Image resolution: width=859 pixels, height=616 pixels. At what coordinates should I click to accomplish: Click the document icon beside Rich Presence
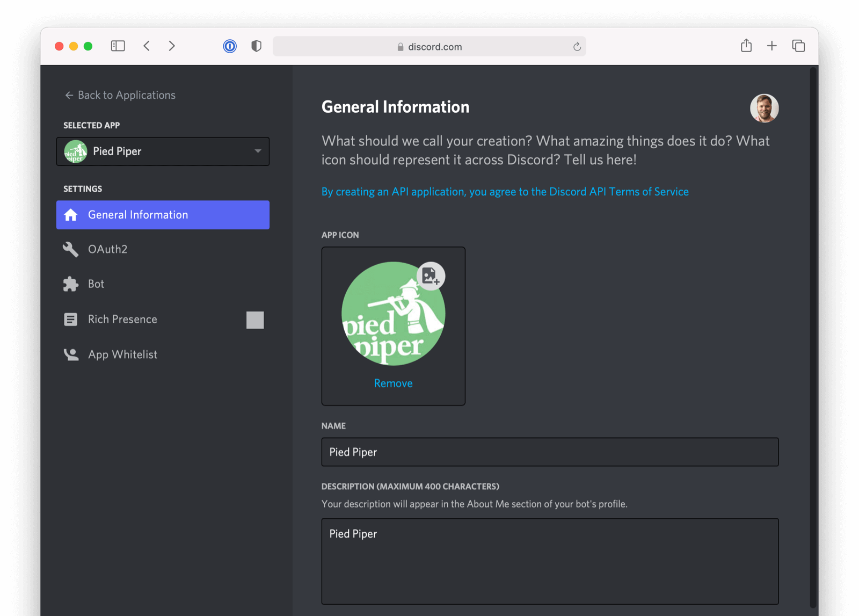(x=71, y=320)
